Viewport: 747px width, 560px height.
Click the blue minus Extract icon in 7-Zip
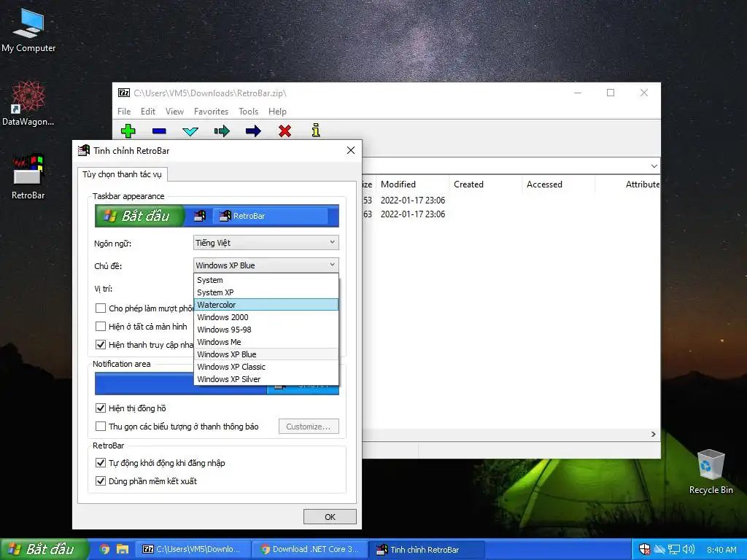coord(159,131)
